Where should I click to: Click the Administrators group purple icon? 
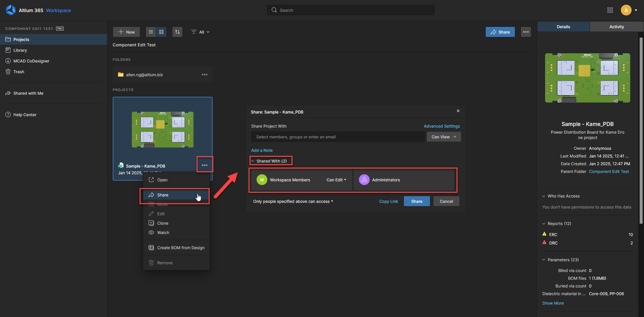click(364, 180)
